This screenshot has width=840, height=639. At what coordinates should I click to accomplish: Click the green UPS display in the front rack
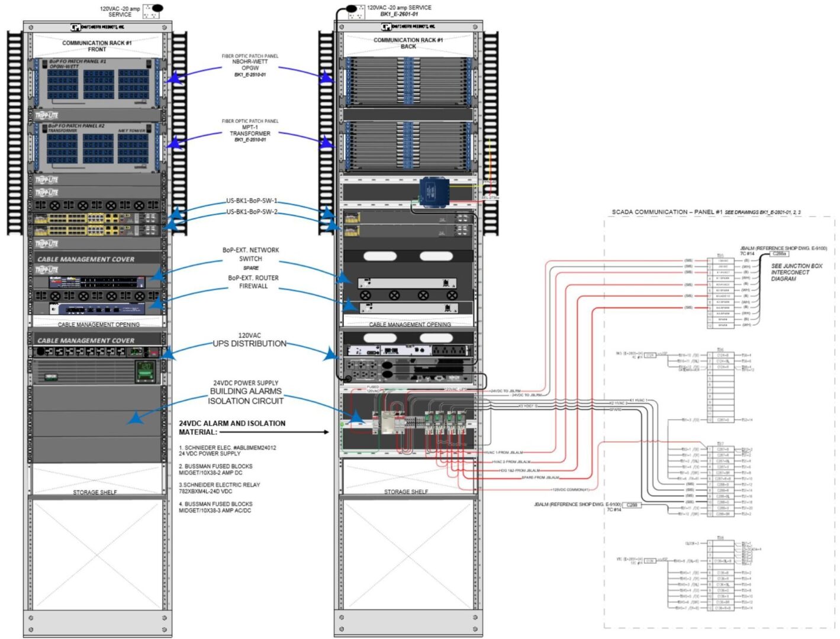tap(145, 372)
